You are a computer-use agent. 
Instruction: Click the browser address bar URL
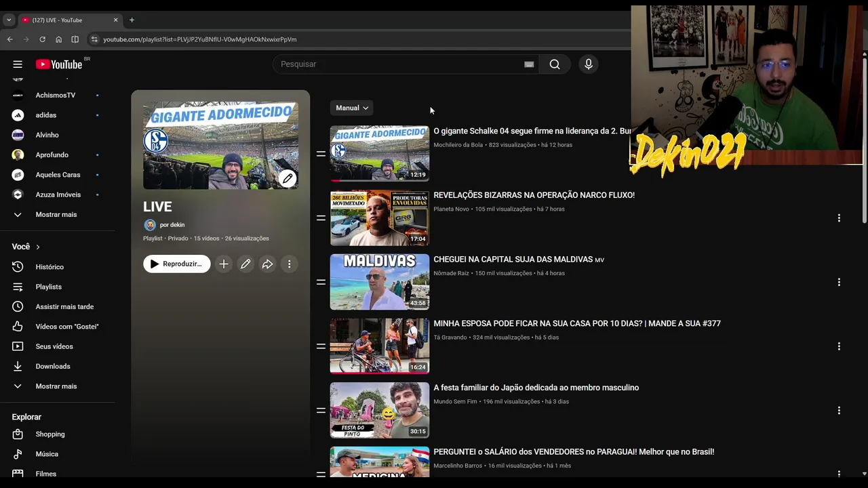pyautogui.click(x=199, y=39)
